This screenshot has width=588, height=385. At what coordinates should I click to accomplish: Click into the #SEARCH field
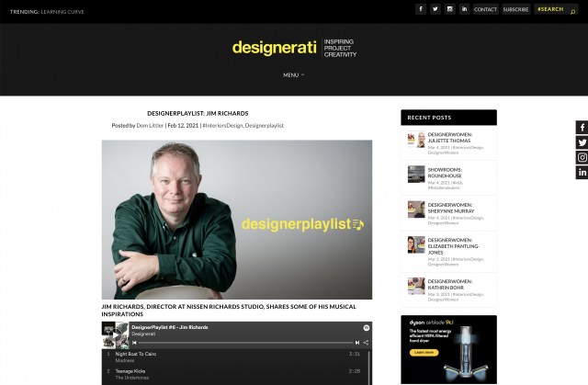[x=550, y=9]
